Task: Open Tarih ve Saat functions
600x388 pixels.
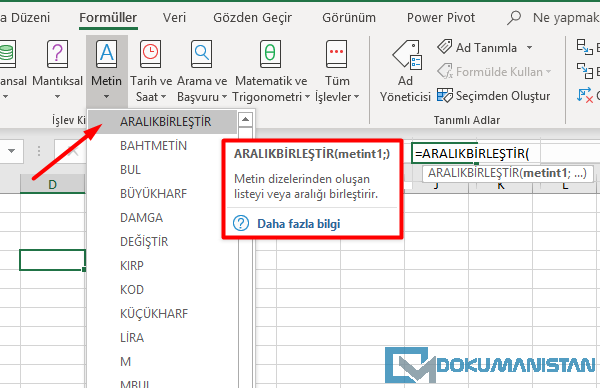Action: click(x=151, y=54)
